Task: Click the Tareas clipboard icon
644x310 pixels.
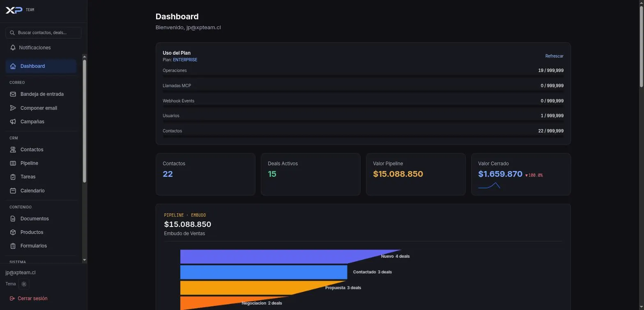Action: tap(13, 177)
